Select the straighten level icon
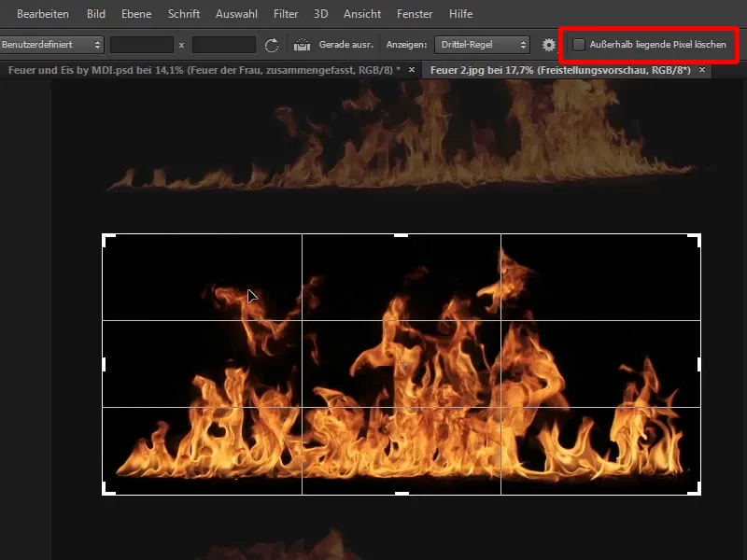 [x=302, y=45]
